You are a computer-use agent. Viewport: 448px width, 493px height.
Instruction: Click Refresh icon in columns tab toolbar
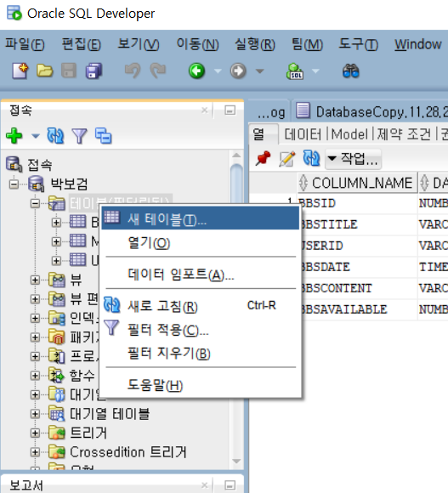(x=311, y=158)
